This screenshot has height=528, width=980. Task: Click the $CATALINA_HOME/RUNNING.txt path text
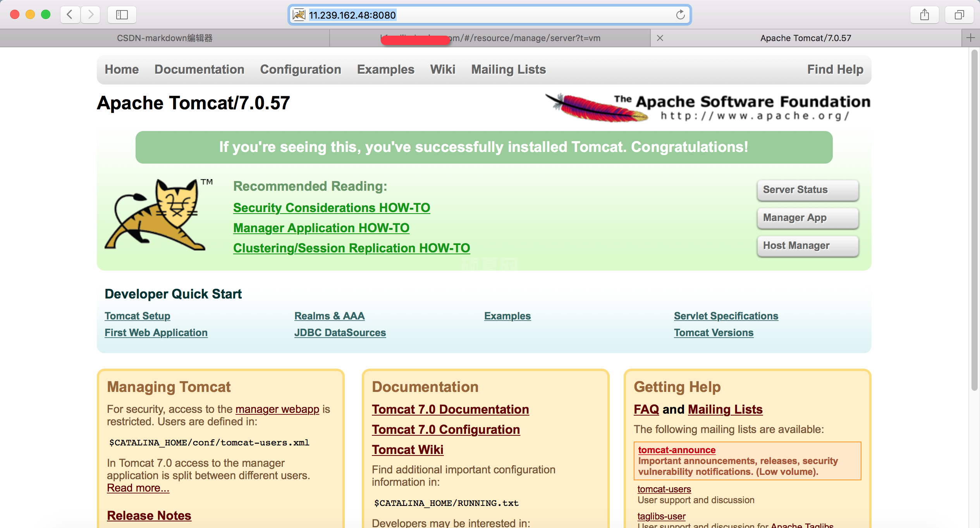pyautogui.click(x=446, y=503)
